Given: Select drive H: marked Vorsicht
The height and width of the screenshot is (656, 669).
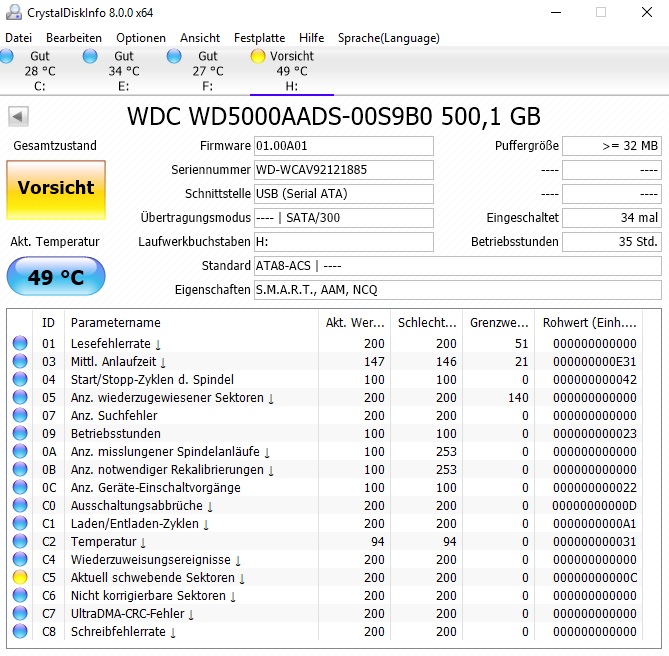Looking at the screenshot, I should [292, 71].
